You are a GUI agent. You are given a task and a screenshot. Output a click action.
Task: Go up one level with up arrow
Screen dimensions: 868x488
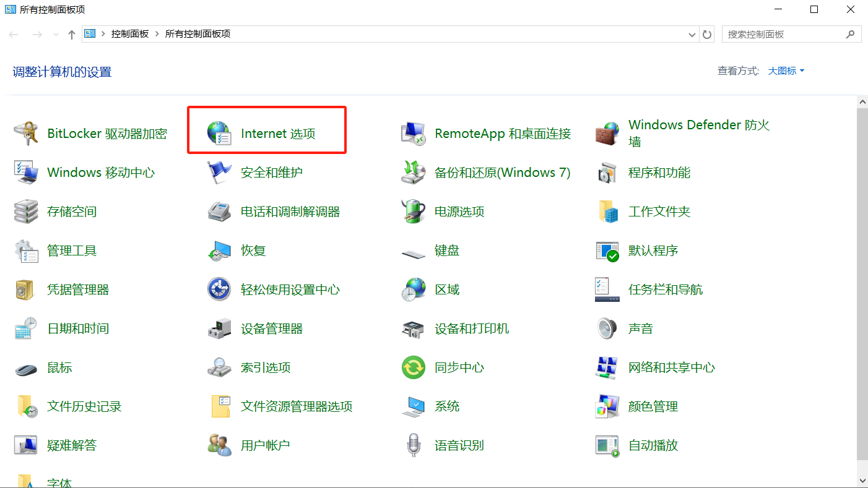click(x=72, y=35)
